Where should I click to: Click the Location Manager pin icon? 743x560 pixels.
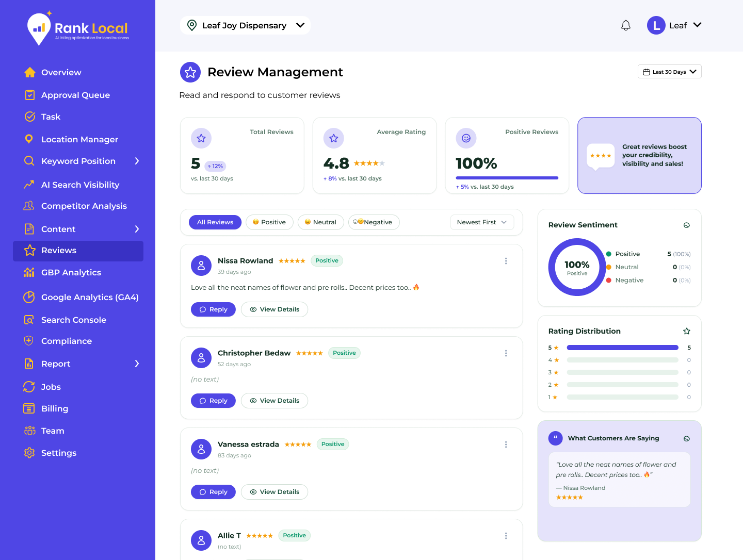pos(29,139)
